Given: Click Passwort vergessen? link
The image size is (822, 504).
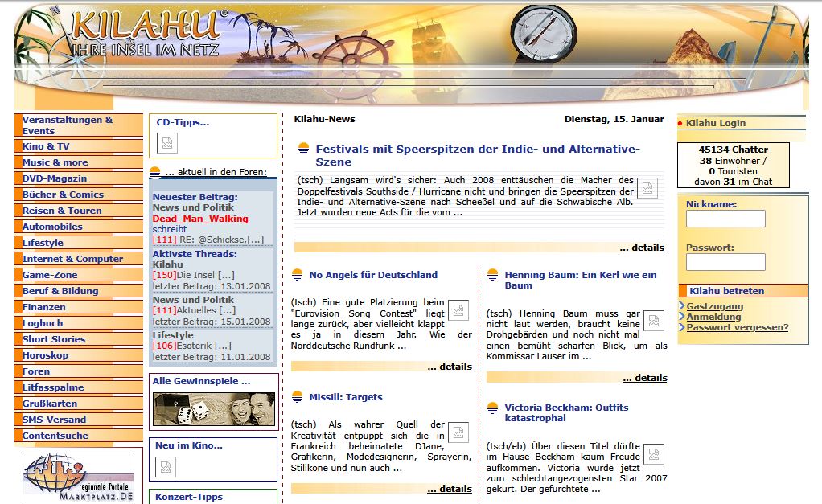Looking at the screenshot, I should tap(738, 327).
